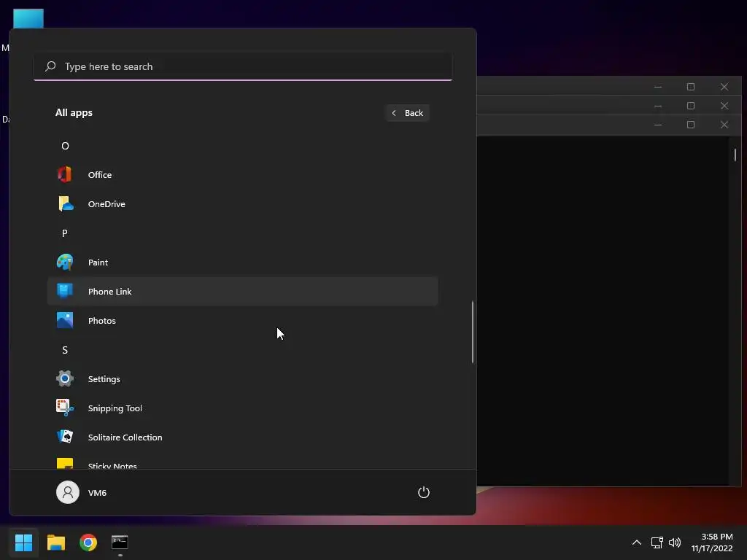This screenshot has height=560, width=747.
Task: Open the Phone Link app icon
Action: (65, 290)
